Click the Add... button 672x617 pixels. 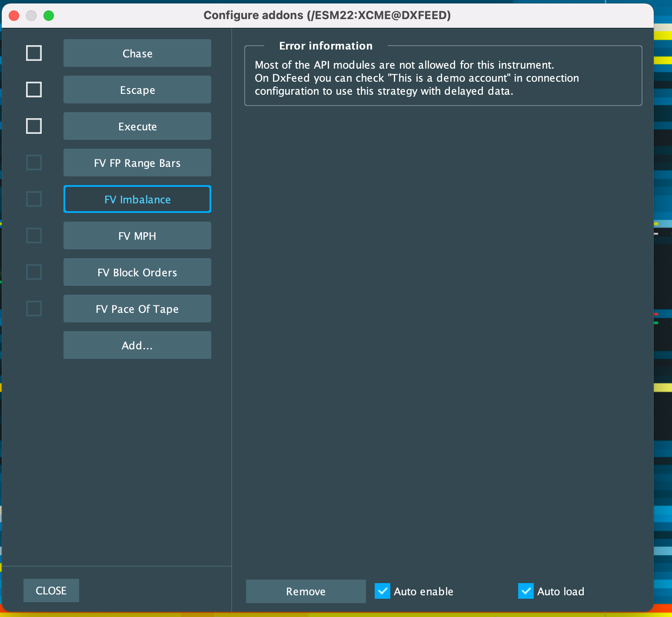coord(137,345)
